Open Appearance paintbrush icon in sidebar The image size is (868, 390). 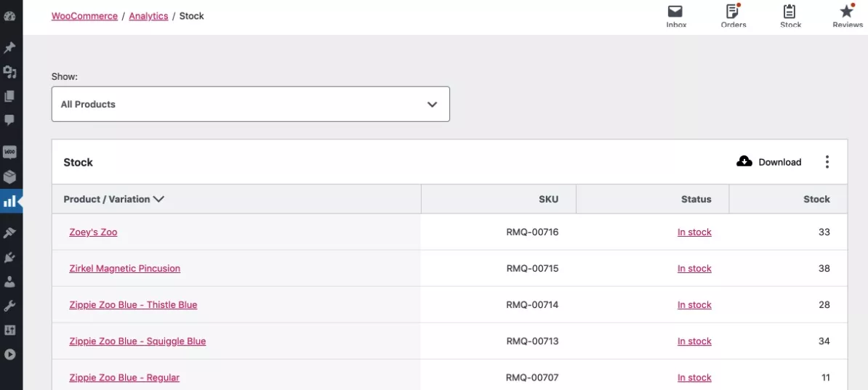pyautogui.click(x=9, y=233)
